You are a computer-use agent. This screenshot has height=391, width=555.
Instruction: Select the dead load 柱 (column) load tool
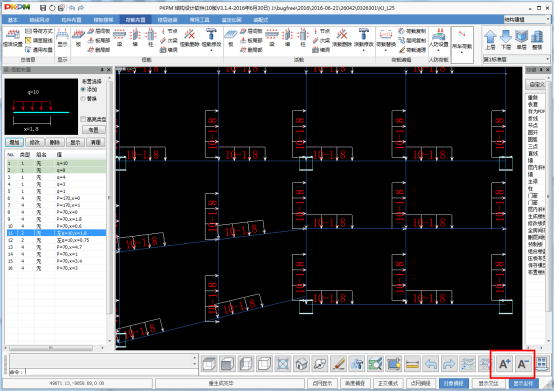click(x=150, y=38)
